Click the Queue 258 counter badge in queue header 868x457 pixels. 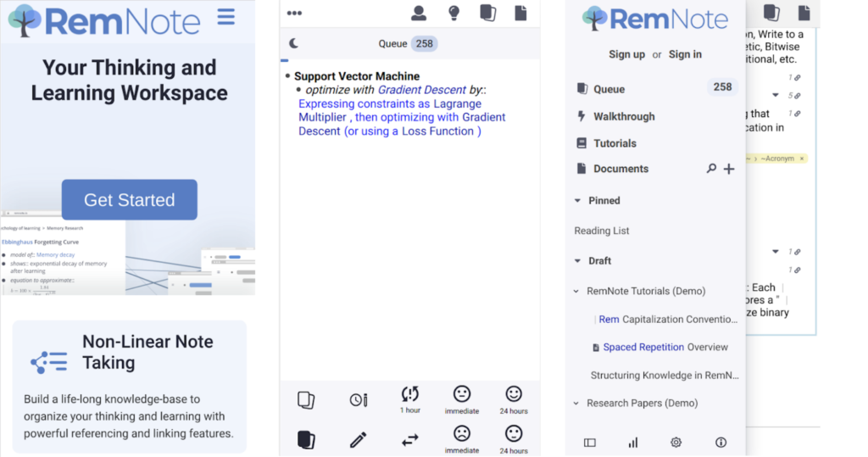point(424,44)
